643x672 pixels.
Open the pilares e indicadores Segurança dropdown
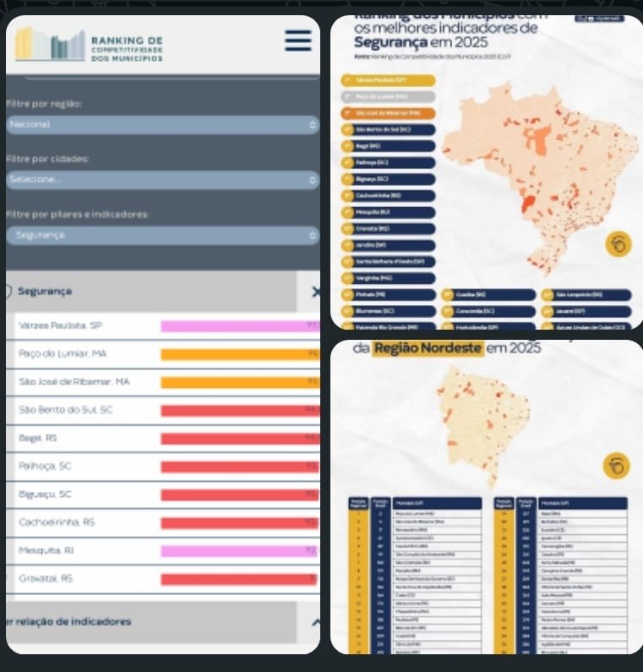(x=162, y=235)
